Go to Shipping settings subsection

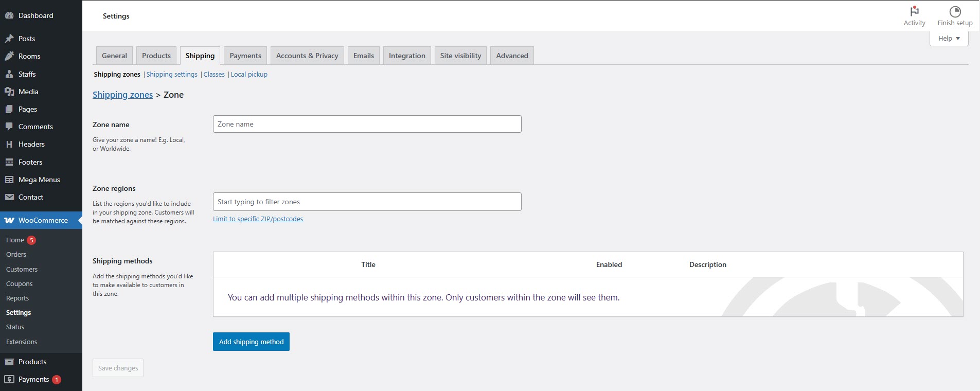172,75
